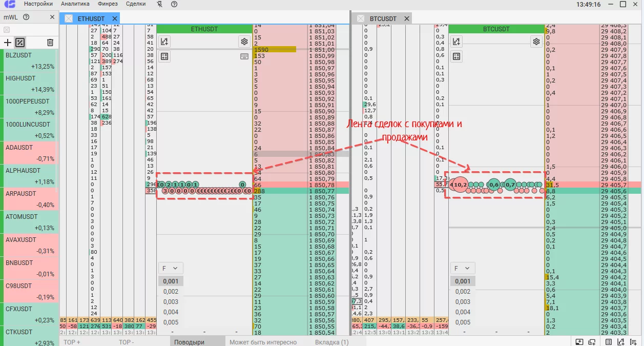Delete watchlist item with the trash icon
The width and height of the screenshot is (644, 346).
click(50, 43)
